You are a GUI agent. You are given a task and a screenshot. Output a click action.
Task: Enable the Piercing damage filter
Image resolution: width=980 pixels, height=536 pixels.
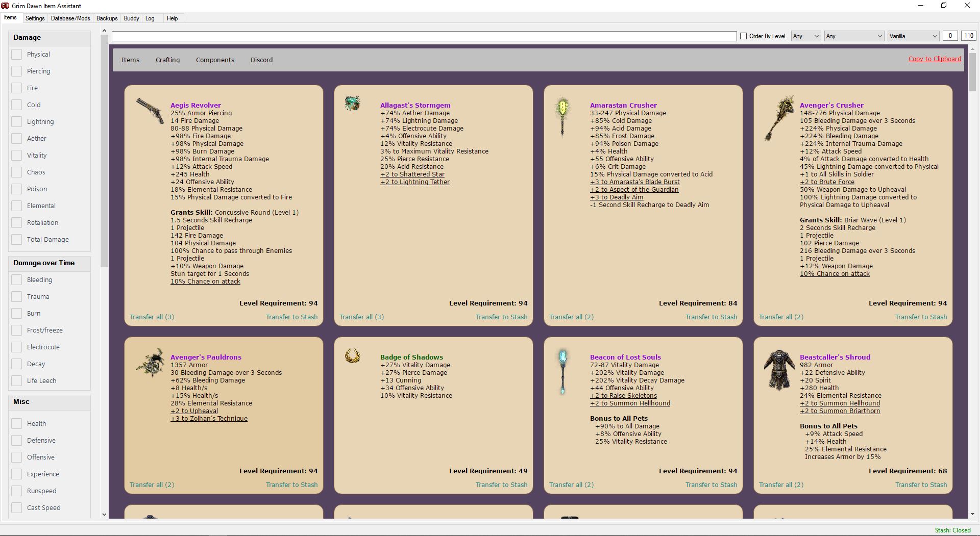tap(17, 71)
